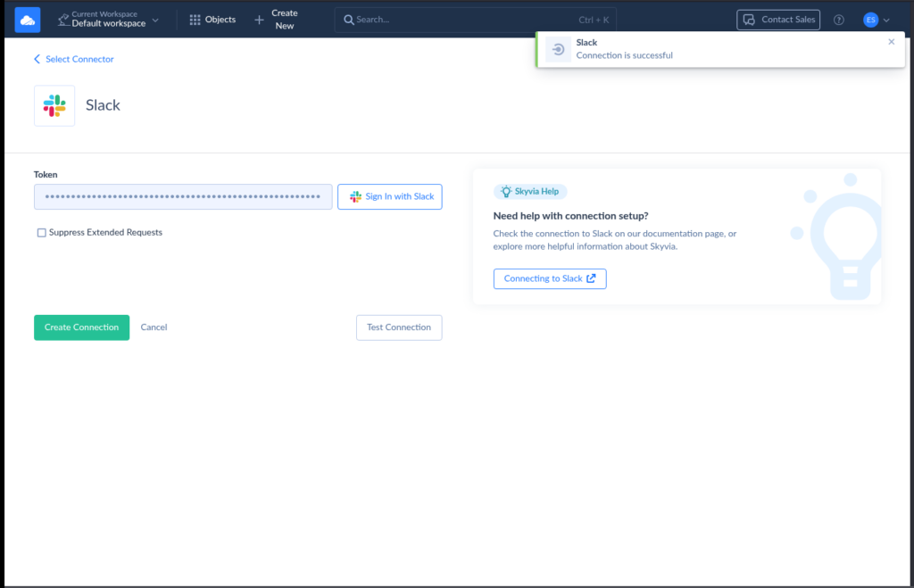
Task: Click the Slack connector logo
Action: 54,105
